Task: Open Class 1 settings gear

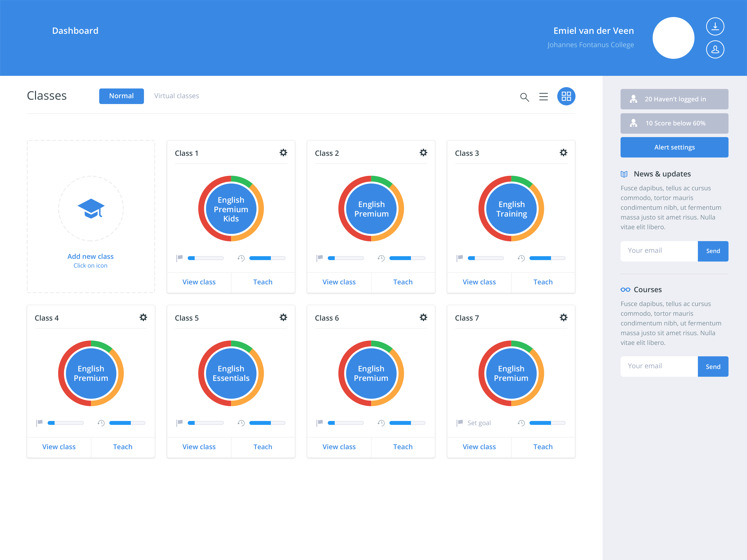Action: coord(283,153)
